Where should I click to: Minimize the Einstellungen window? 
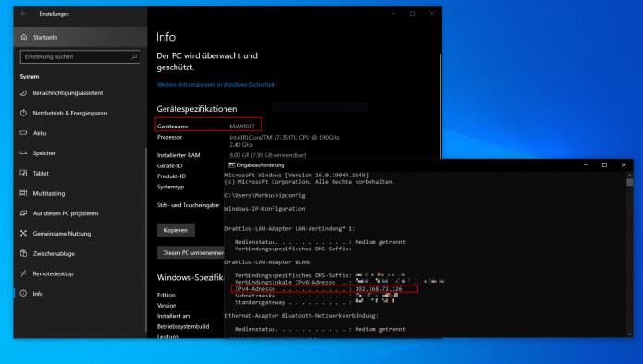click(x=394, y=14)
